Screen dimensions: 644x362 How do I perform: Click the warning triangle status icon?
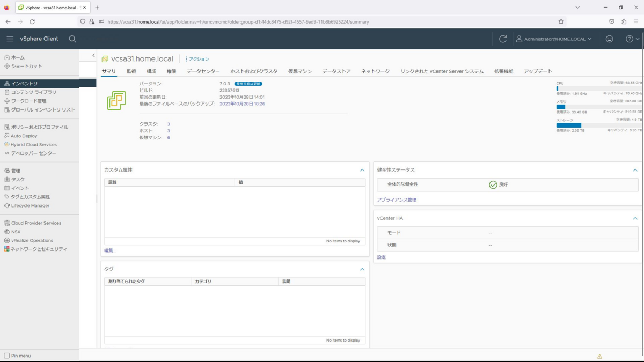pos(599,356)
